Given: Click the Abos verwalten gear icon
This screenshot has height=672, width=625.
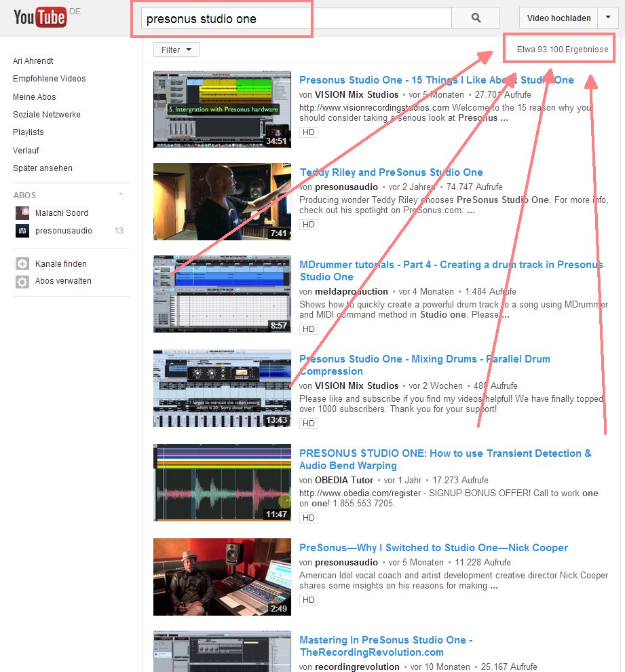Looking at the screenshot, I should pyautogui.click(x=22, y=281).
